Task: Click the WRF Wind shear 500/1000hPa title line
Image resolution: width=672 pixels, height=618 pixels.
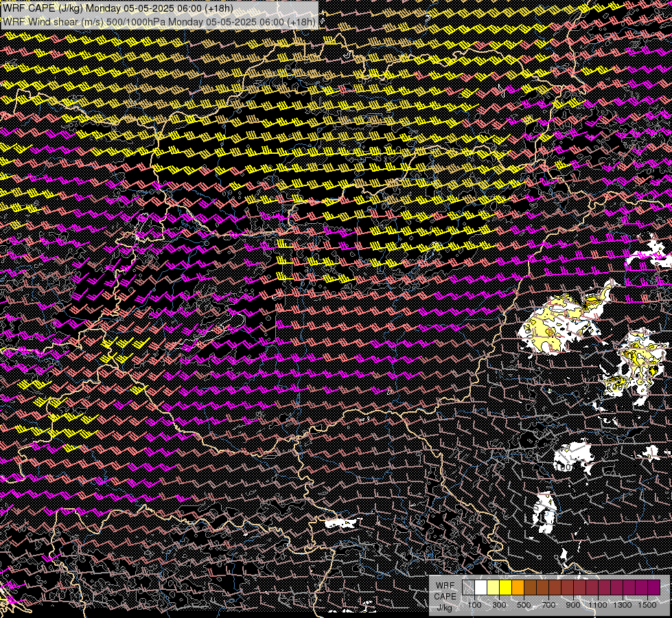Action: point(159,21)
